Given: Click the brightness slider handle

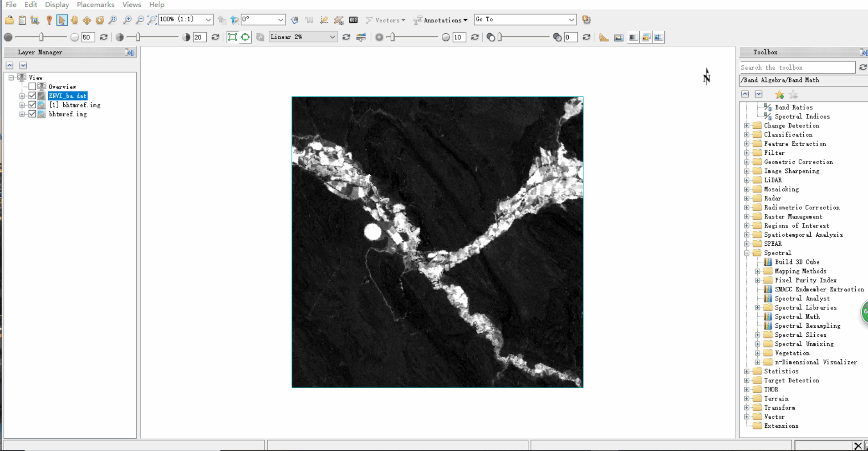Looking at the screenshot, I should 41,37.
